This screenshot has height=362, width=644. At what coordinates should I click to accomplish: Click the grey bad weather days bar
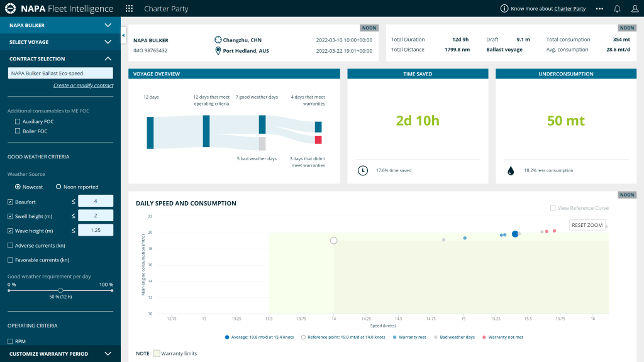(262, 144)
